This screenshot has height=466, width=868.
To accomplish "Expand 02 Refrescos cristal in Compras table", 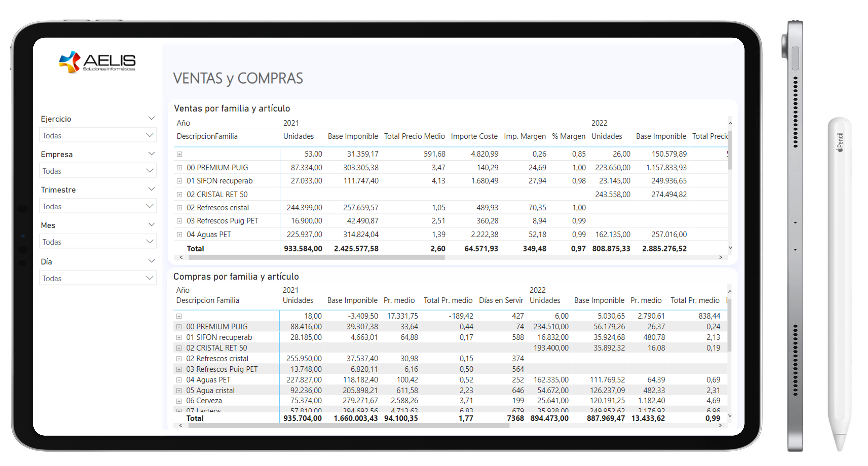I will (179, 358).
